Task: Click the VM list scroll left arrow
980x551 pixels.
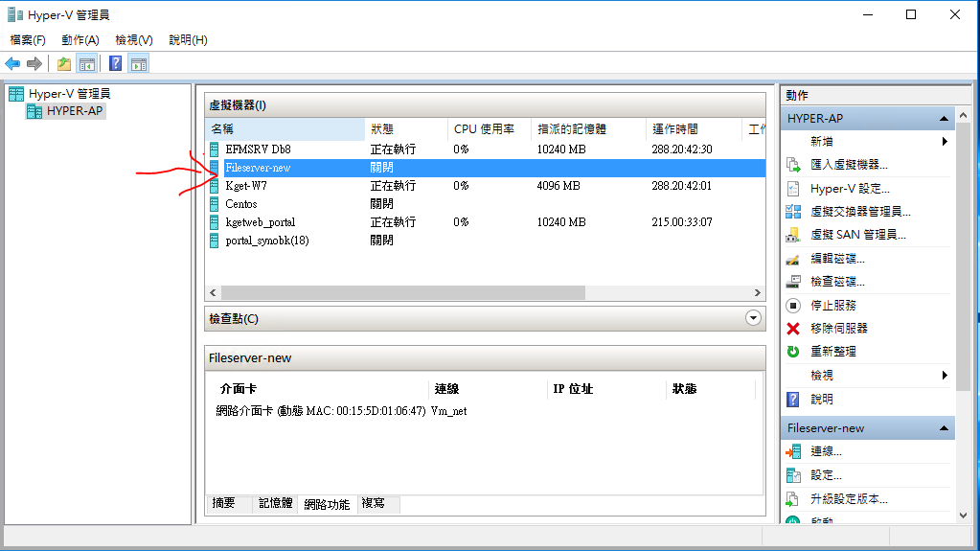Action: click(213, 292)
